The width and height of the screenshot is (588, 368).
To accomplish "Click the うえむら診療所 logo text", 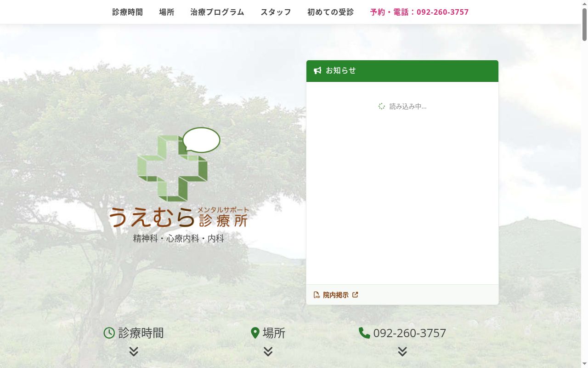I will 179,217.
